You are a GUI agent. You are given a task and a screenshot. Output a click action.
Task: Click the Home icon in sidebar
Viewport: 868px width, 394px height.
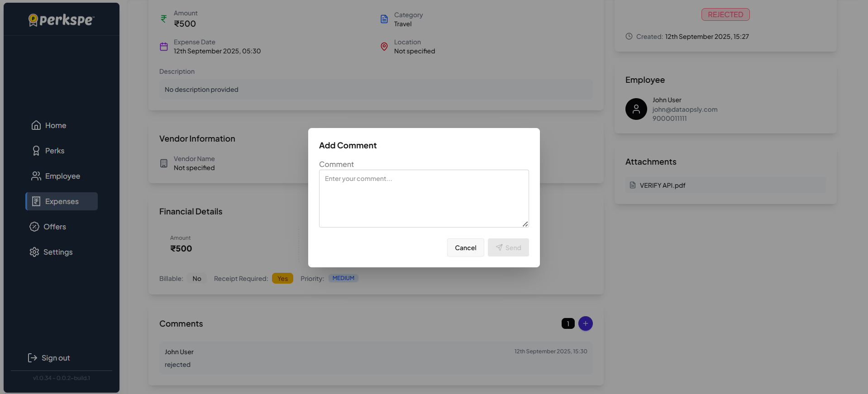click(36, 125)
